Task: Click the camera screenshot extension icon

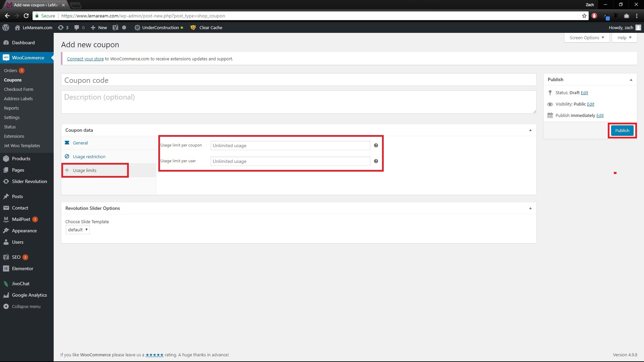Action: [x=626, y=16]
